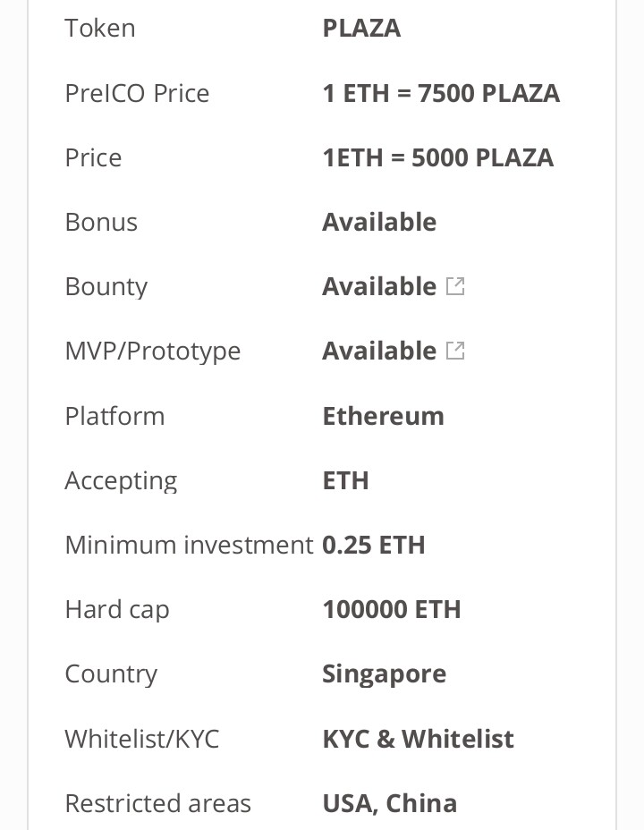
Task: Click the 'KYC & Whitelist' value
Action: [x=418, y=739]
